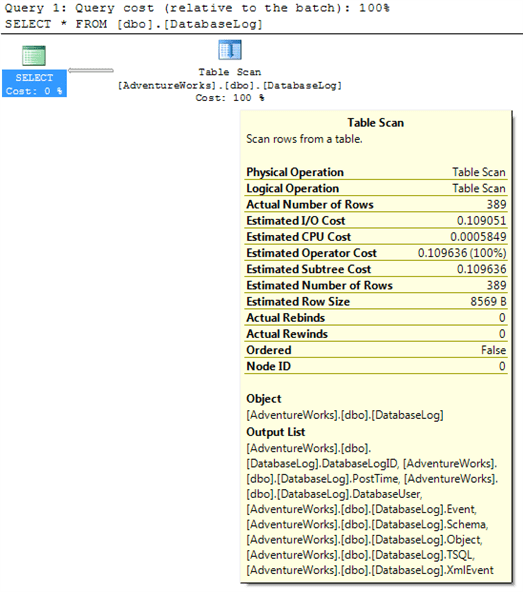Click the Estimated I/O Cost value 0.109051

click(481, 220)
